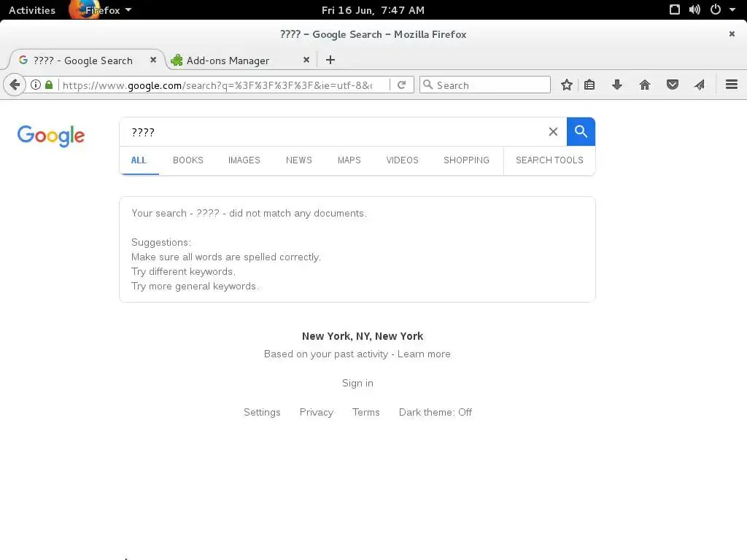Open the Downloads arrow icon

point(617,85)
